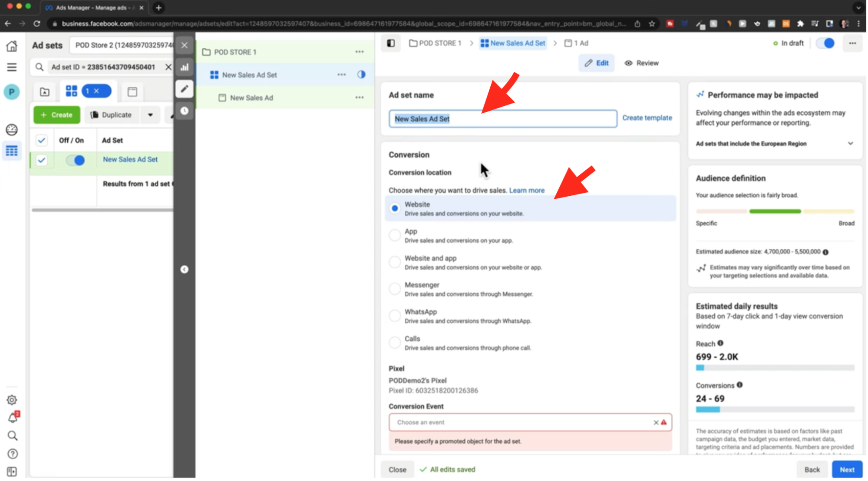The width and height of the screenshot is (868, 481).
Task: Uncheck the New Sales Ad Set row checkbox
Action: coord(42,160)
